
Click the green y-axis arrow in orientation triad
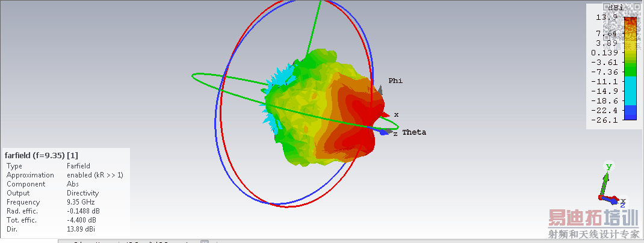pyautogui.click(x=604, y=183)
